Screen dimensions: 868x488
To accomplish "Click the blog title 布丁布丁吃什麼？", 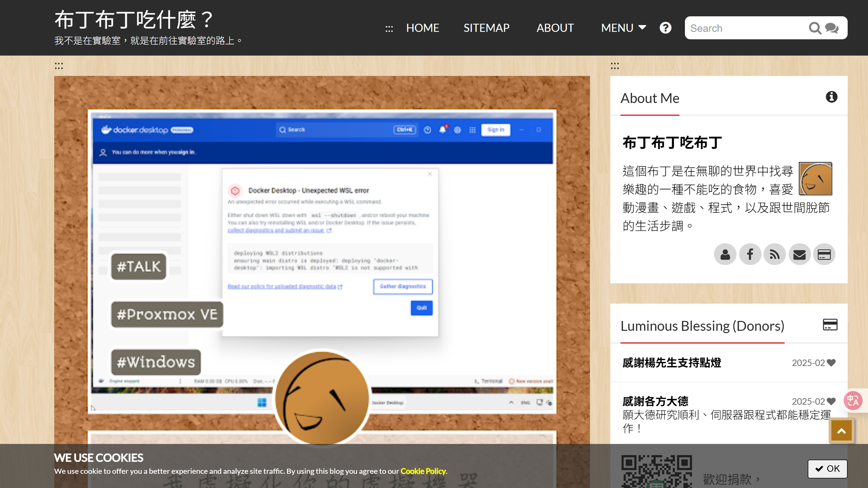I will point(134,20).
